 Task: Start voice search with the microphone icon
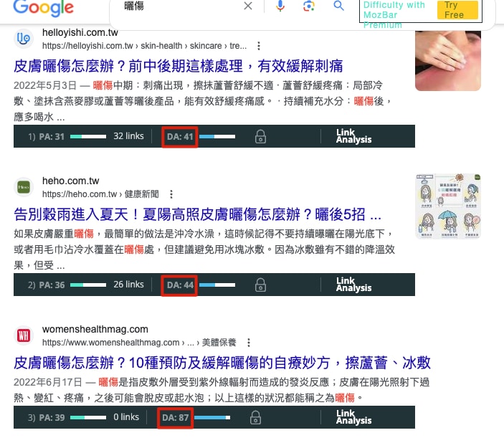point(280,6)
